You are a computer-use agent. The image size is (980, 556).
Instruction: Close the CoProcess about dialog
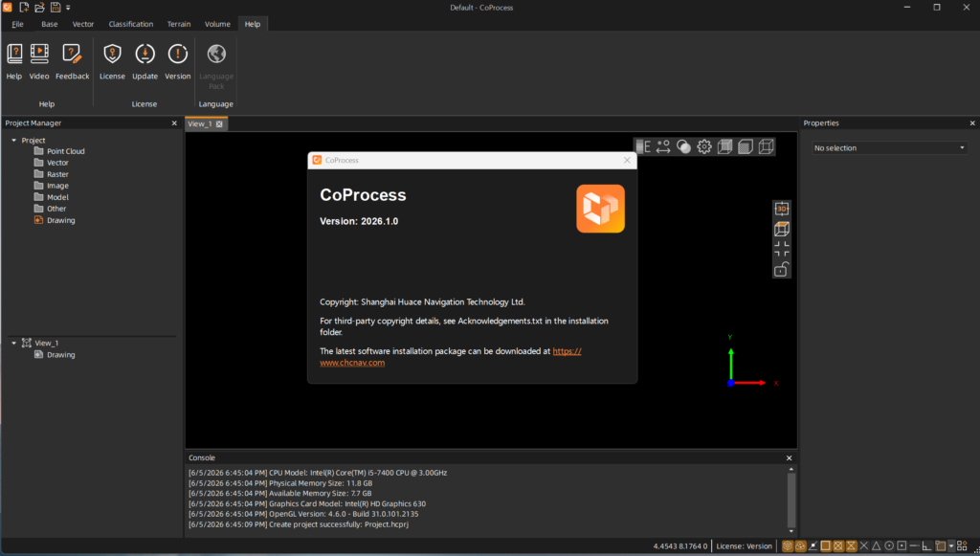pyautogui.click(x=627, y=161)
